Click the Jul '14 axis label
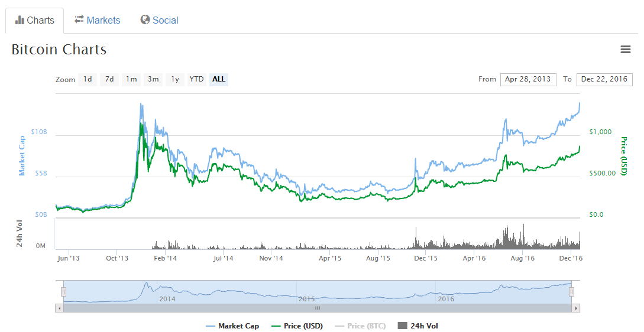The height and width of the screenshot is (332, 644). point(224,258)
